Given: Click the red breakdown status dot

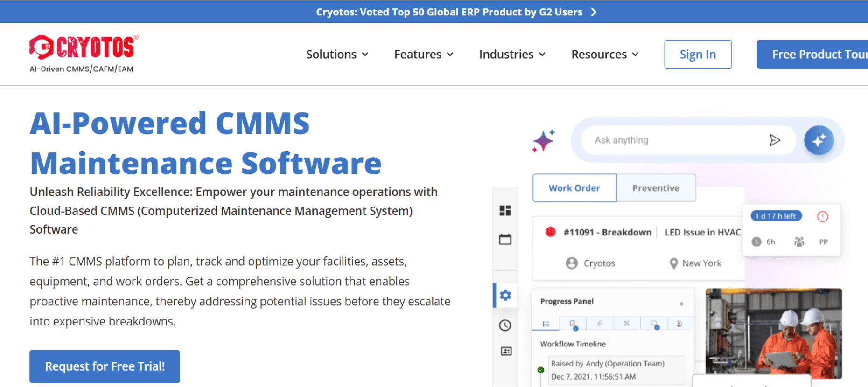Looking at the screenshot, I should (551, 232).
